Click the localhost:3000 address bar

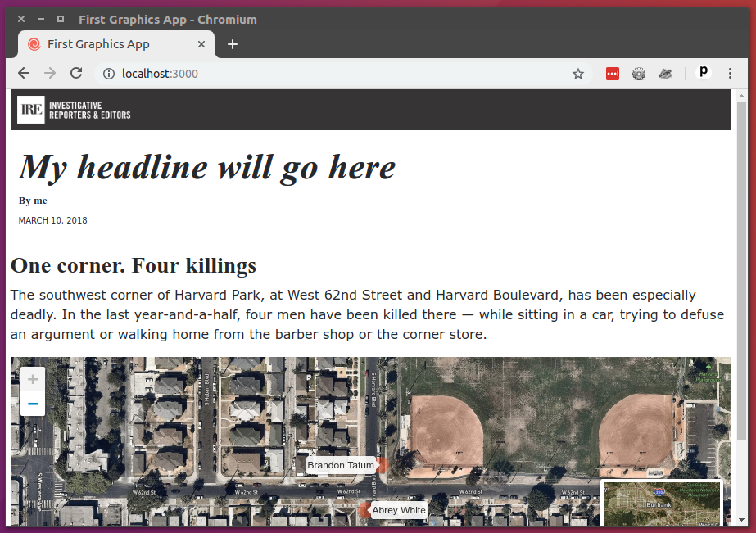coord(328,74)
